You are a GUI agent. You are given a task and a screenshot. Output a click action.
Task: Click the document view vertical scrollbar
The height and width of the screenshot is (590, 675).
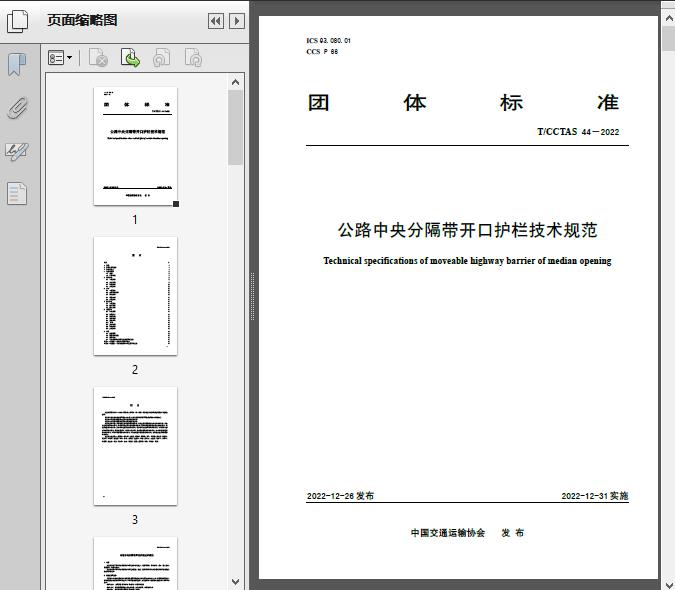coord(667,300)
